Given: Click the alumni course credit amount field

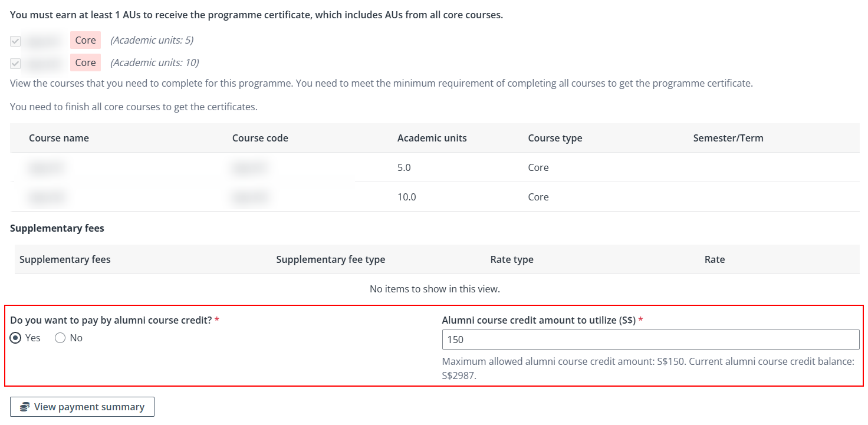Looking at the screenshot, I should [650, 339].
